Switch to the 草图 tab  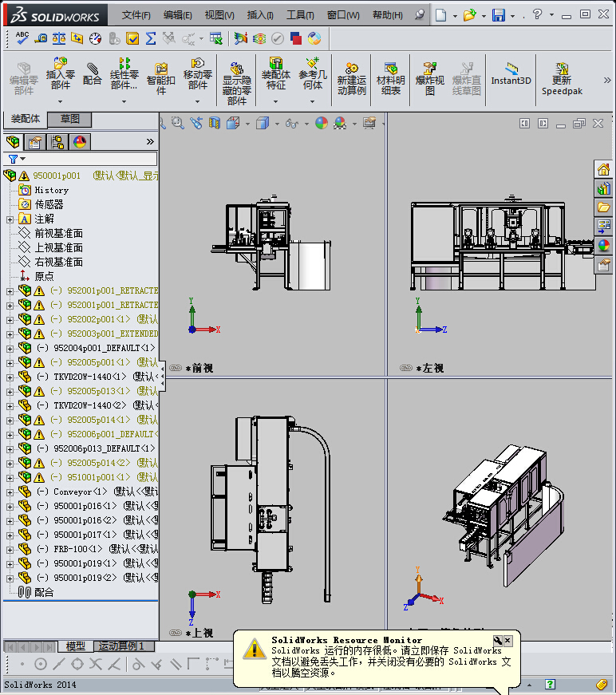click(x=69, y=119)
